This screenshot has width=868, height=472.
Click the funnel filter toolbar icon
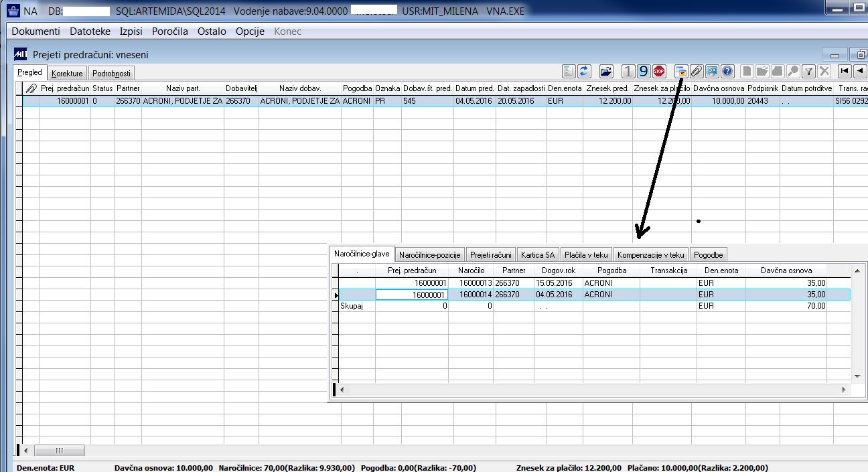point(808,71)
